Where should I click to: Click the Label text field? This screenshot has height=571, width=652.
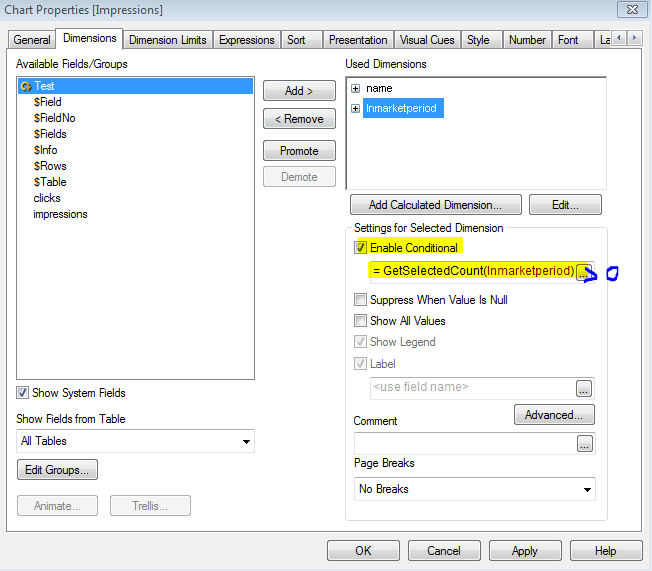[473, 388]
